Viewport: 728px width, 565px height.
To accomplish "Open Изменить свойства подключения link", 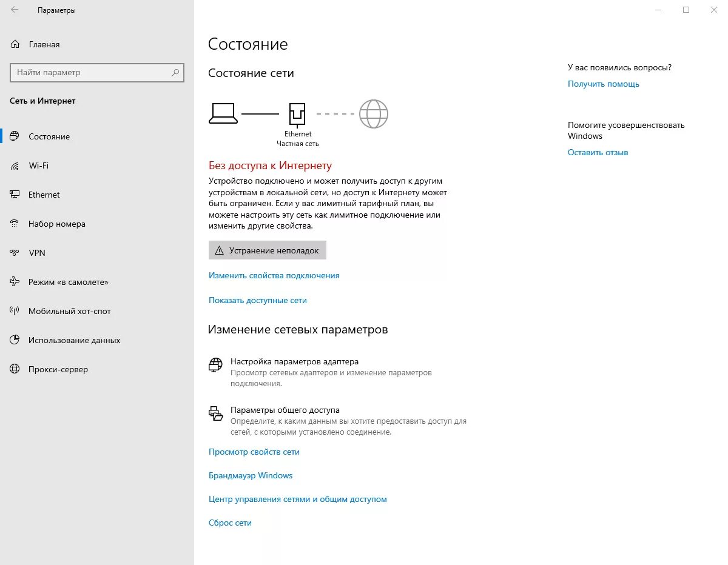I will pos(274,275).
